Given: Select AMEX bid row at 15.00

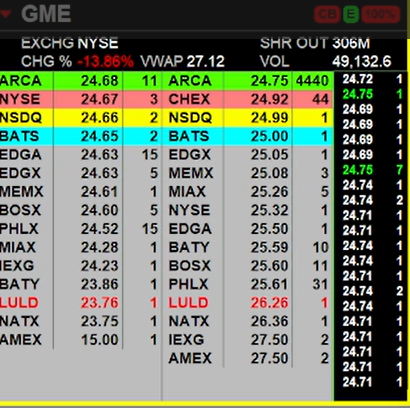Looking at the screenshot, I should click(81, 340).
